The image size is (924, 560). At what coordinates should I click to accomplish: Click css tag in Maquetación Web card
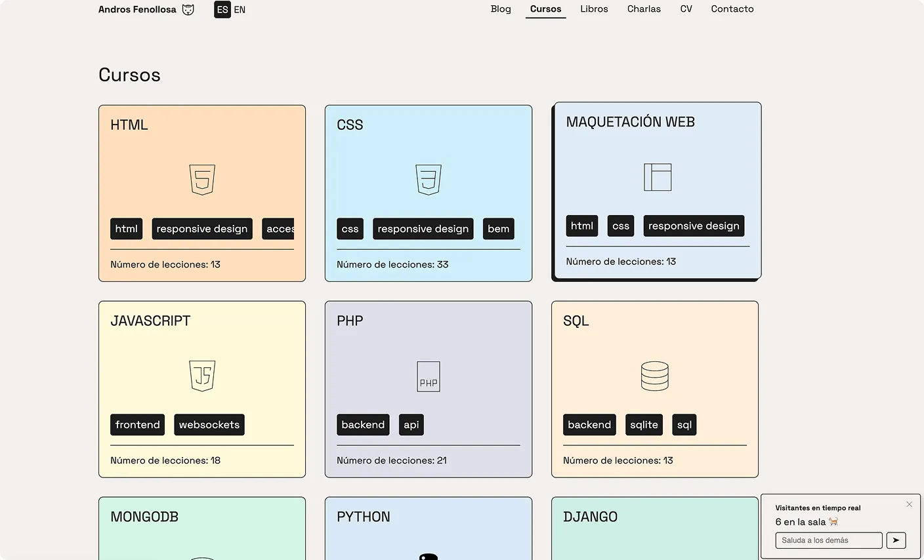(x=621, y=226)
